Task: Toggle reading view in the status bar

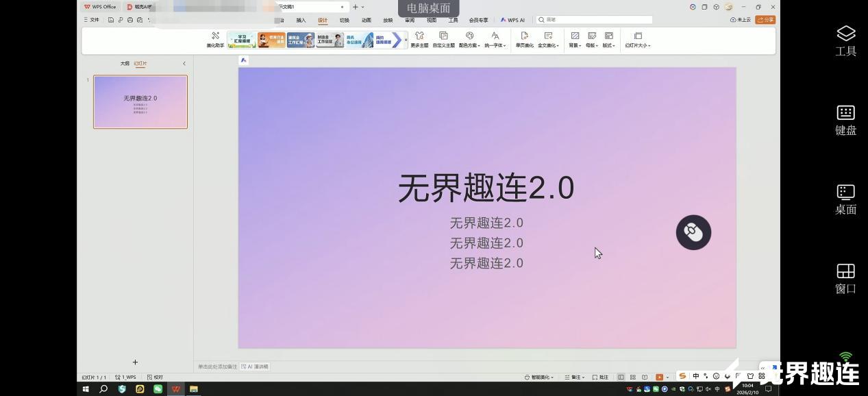Action: tap(645, 376)
